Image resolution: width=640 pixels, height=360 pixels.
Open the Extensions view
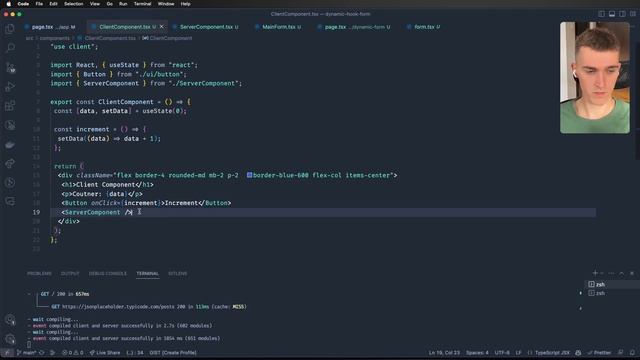coord(10,106)
